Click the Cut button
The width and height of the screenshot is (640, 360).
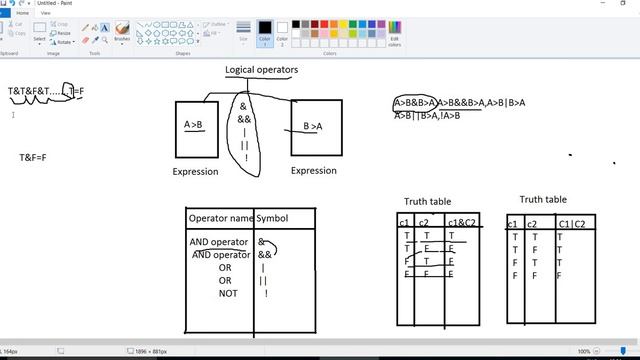pyautogui.click(x=17, y=24)
